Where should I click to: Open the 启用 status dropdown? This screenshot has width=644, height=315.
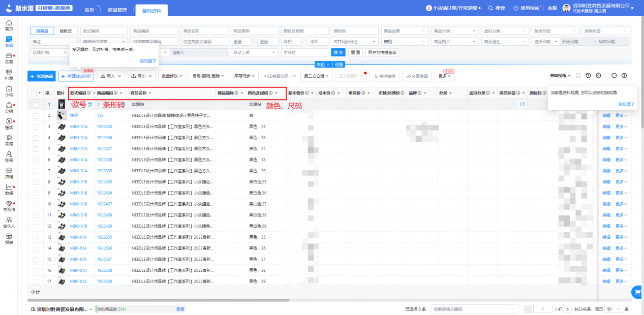[x=404, y=42]
